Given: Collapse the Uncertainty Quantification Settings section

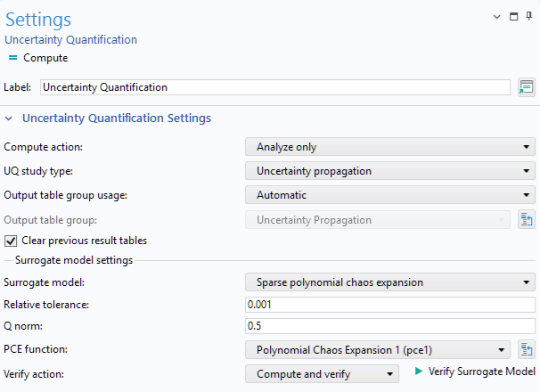Looking at the screenshot, I should [9, 118].
